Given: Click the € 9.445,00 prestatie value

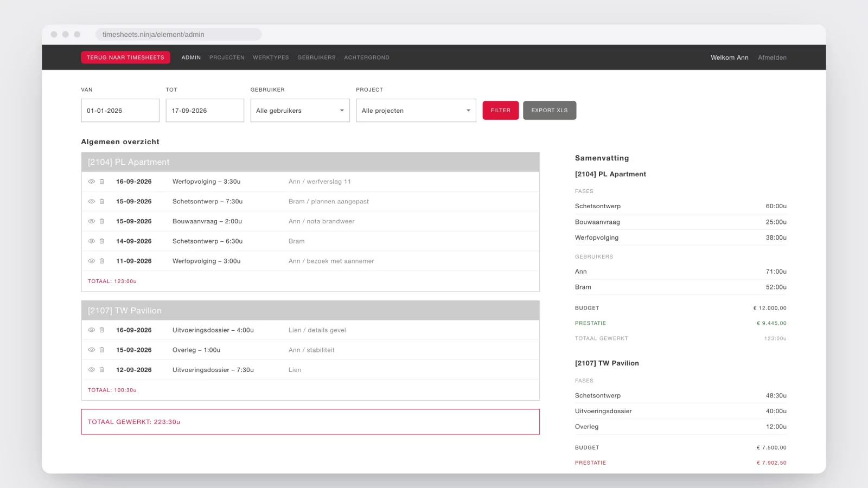Looking at the screenshot, I should click(x=771, y=323).
